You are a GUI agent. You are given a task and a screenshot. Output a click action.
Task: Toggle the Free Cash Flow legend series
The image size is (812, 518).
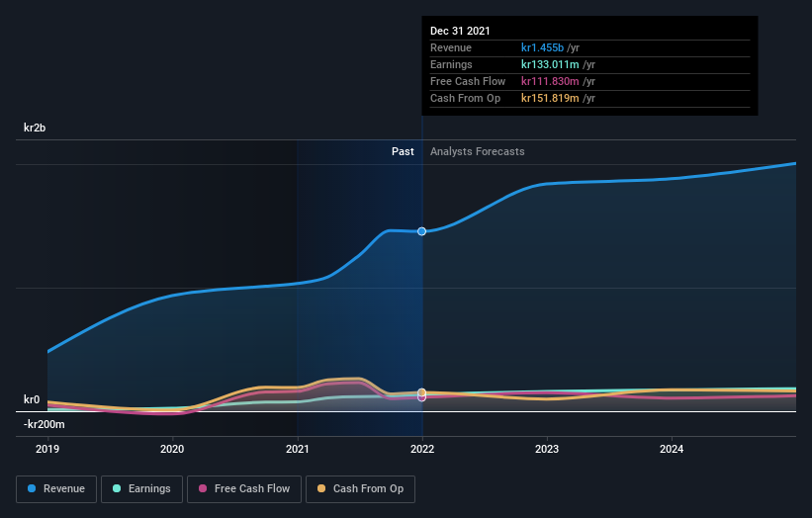tap(244, 489)
